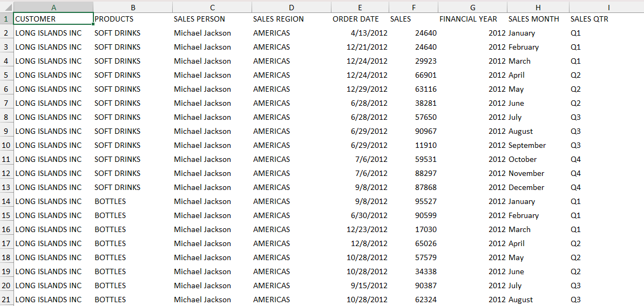Image resolution: width=644 pixels, height=306 pixels.
Task: Click the SALES MONTH header cell
Action: [538, 19]
